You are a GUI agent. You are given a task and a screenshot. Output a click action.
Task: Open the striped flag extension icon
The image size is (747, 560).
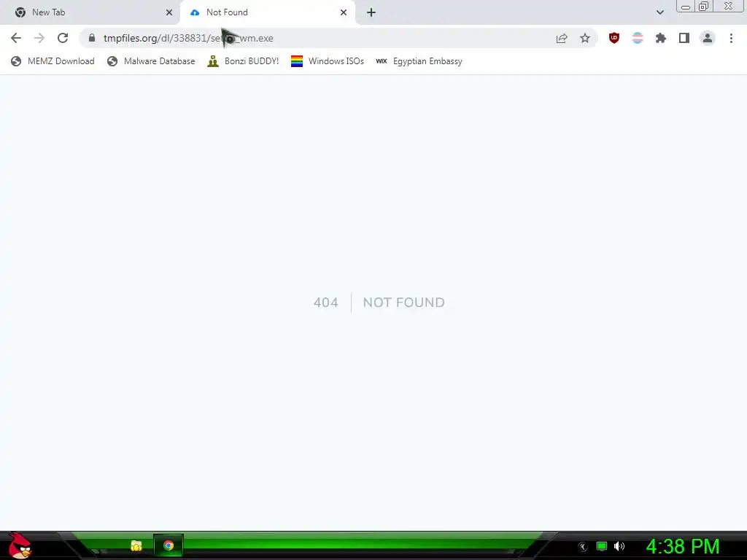638,38
